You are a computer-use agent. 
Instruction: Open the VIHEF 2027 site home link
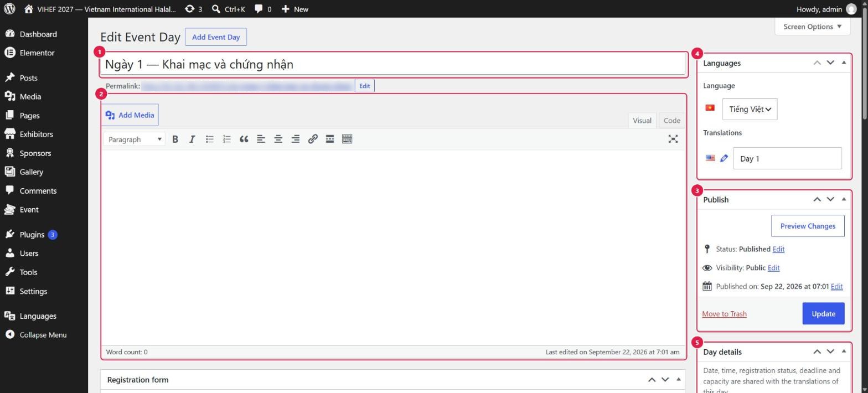pyautogui.click(x=100, y=9)
